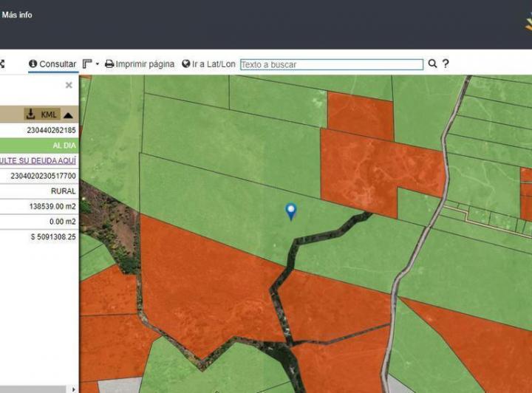Select the 0.00 m2 built area value
532x393 pixels.
[x=62, y=222]
